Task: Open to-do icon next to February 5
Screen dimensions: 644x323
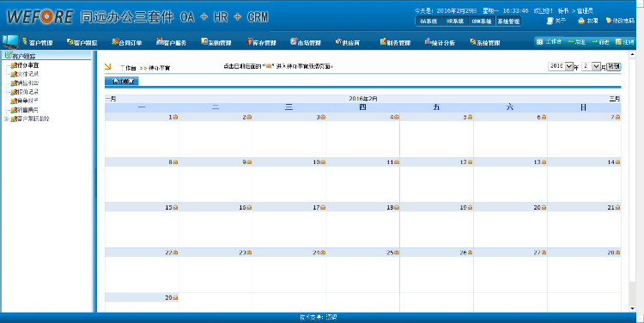Action: pyautogui.click(x=470, y=117)
